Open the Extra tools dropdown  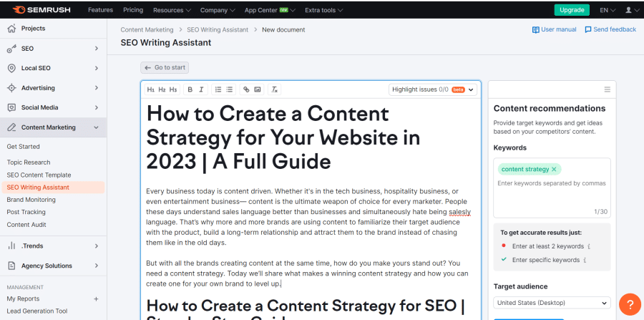[x=324, y=10]
